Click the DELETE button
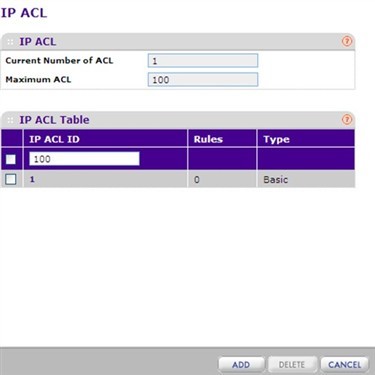 coord(292,365)
